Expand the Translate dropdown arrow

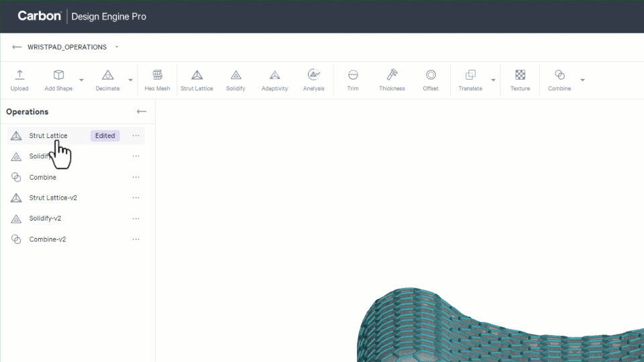pyautogui.click(x=493, y=80)
